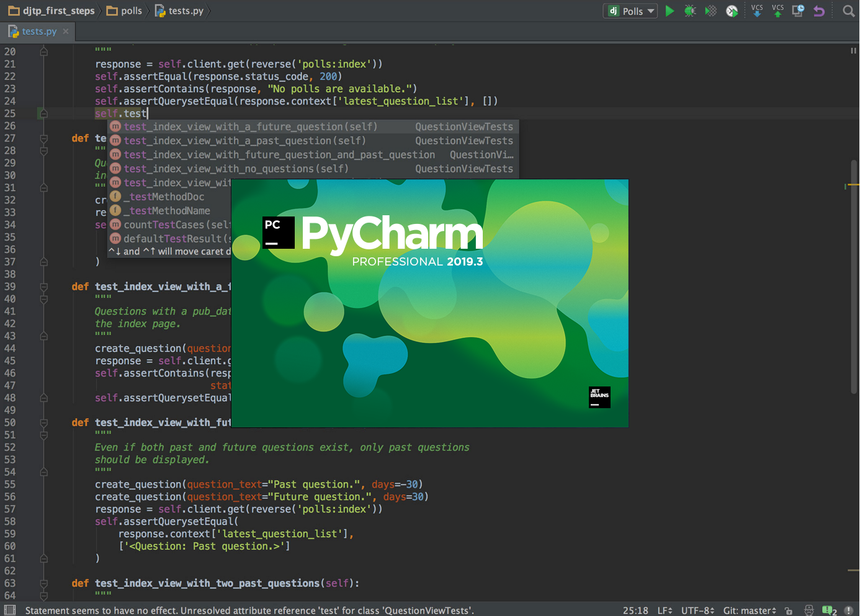Image resolution: width=860 pixels, height=616 pixels.
Task: Choose _testMethodDoc completion item
Action: point(170,197)
